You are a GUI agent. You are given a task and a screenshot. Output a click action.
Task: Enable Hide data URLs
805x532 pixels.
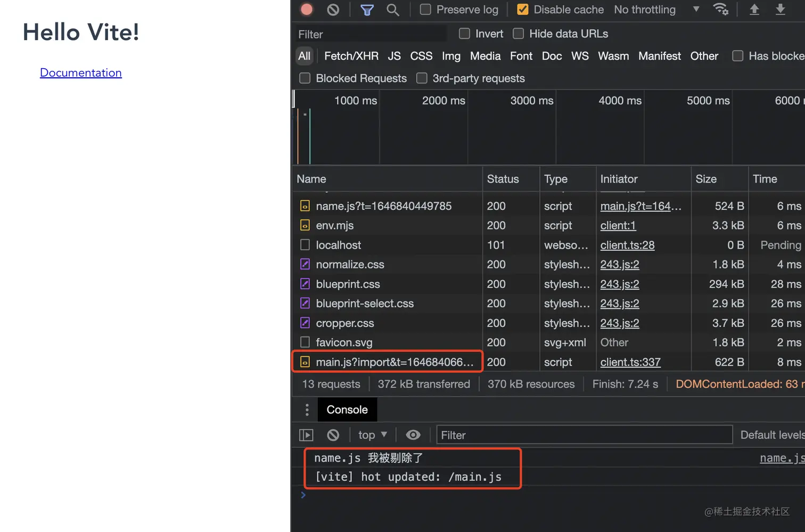click(519, 34)
